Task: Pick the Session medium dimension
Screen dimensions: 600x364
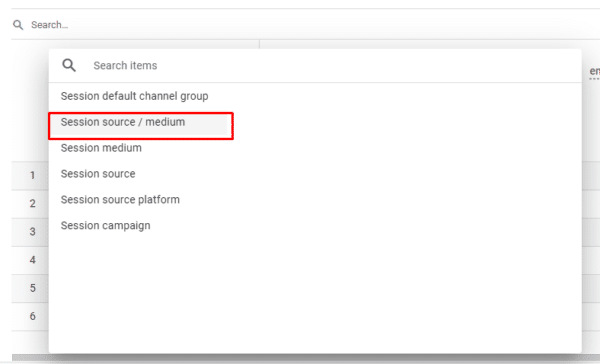Action: click(101, 148)
